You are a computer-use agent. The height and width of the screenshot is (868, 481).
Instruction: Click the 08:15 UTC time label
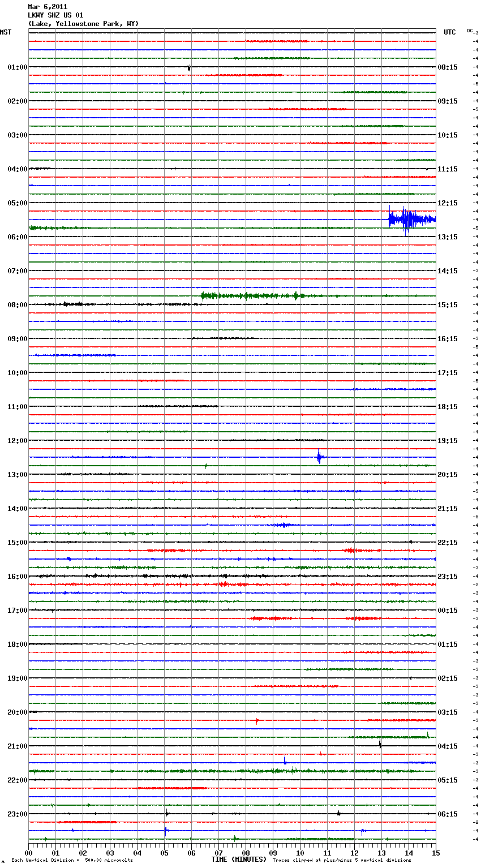click(448, 67)
